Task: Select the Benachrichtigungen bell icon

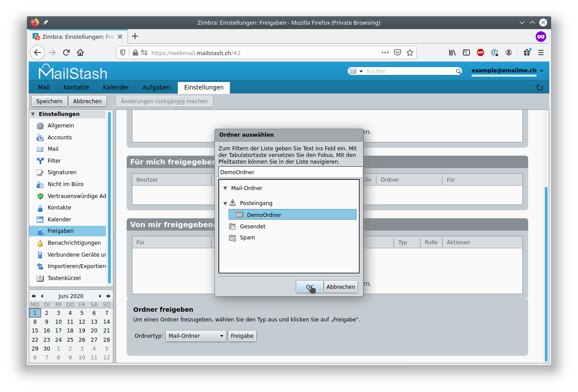Action: pyautogui.click(x=40, y=243)
